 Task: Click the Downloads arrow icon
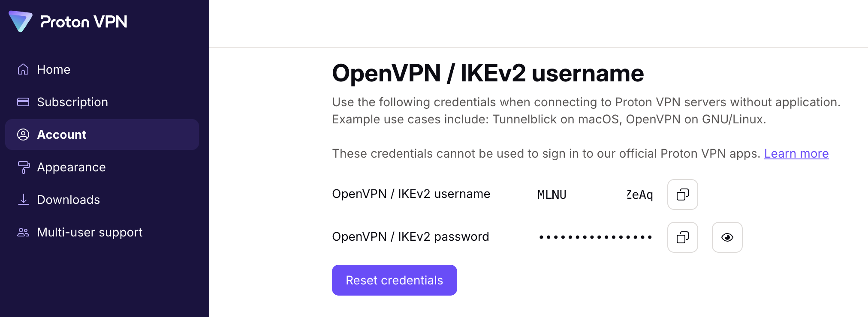[23, 200]
